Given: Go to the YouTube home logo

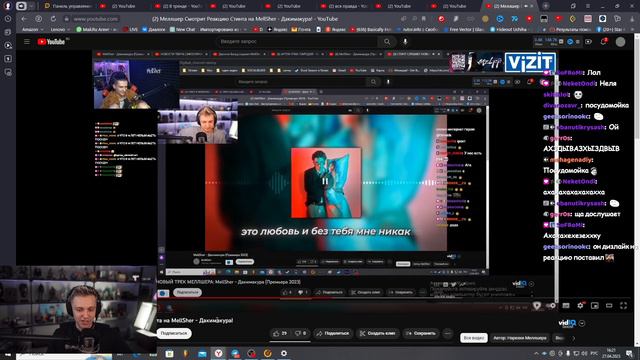Looking at the screenshot, I should tap(51, 42).
